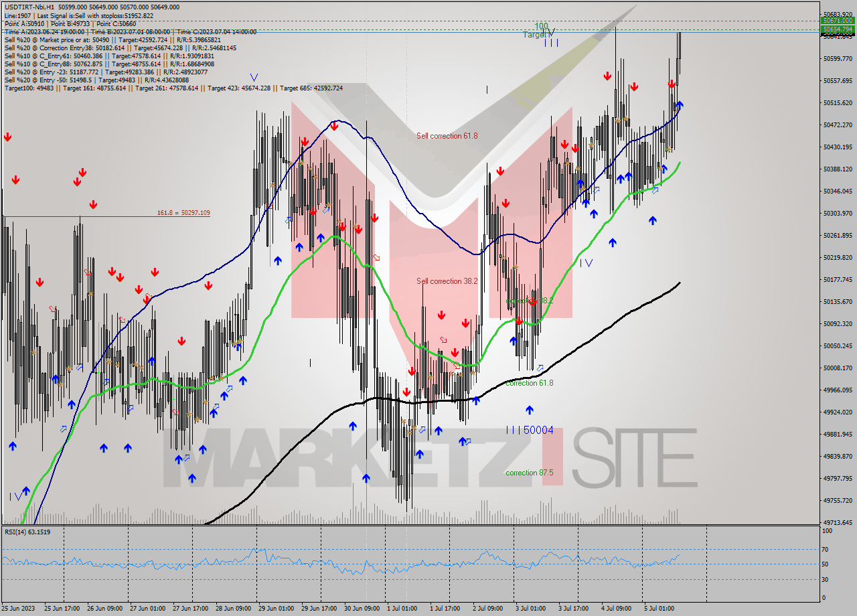Viewport: 857px width, 616px height.
Task: Click the 'Sell %10 @ C_Entry88' line
Action: point(108,64)
